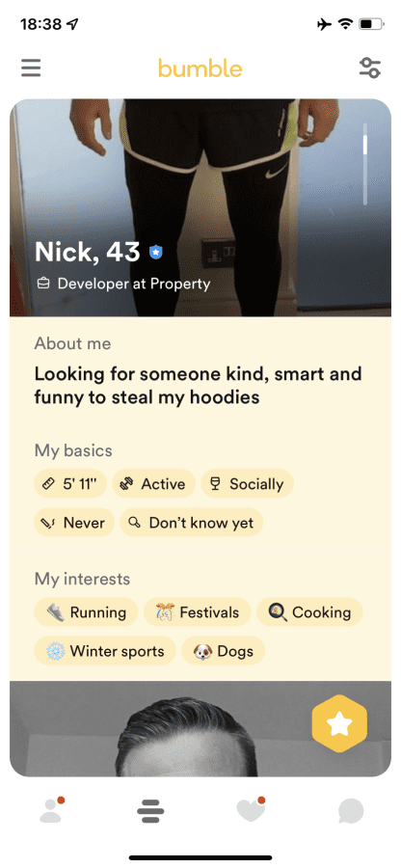Open Nick's main profile photo
The image size is (401, 868).
tap(200, 207)
